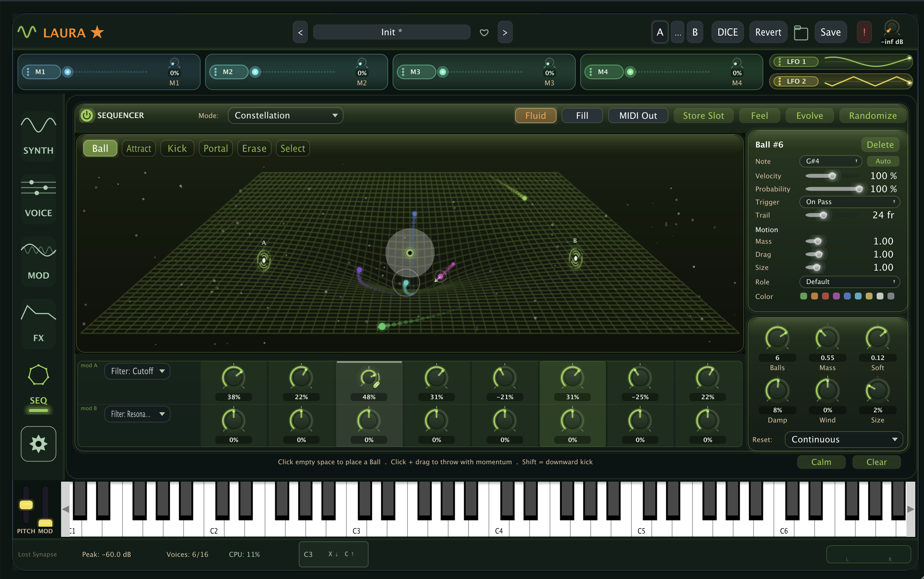Click the favorite heart icon by preset name
924x579 pixels.
[484, 33]
